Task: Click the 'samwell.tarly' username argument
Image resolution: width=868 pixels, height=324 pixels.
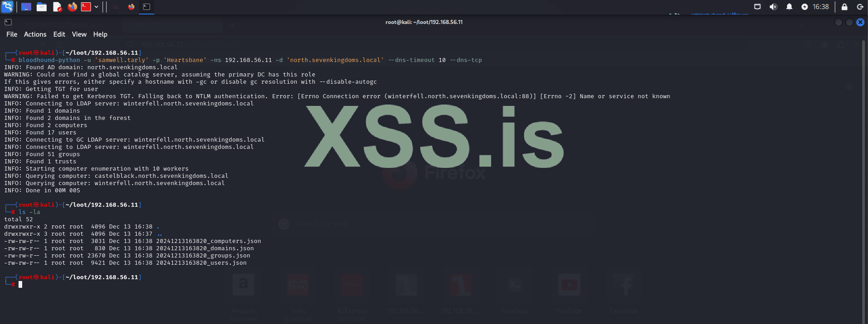Action: (122, 60)
